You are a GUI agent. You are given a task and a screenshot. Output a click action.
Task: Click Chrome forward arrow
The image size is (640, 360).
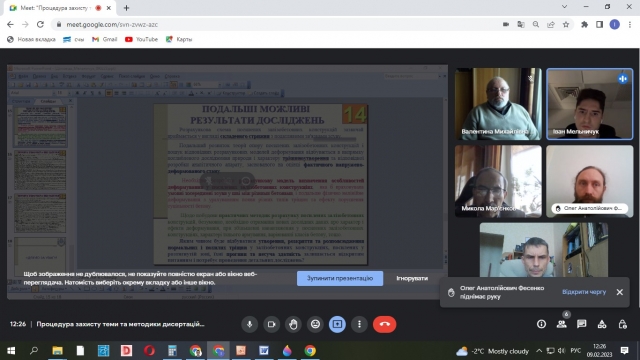[x=25, y=24]
